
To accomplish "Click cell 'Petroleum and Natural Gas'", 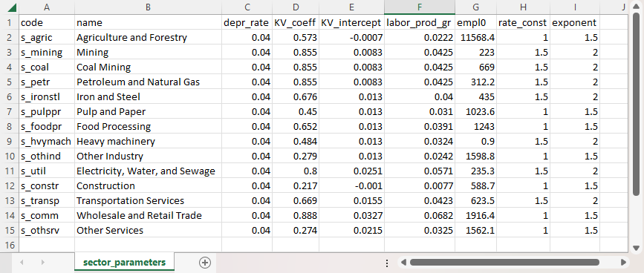I will pyautogui.click(x=149, y=82).
